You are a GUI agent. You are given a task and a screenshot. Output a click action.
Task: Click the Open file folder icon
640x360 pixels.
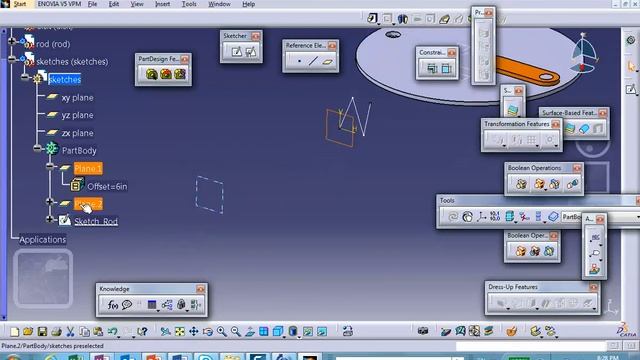tap(28, 331)
